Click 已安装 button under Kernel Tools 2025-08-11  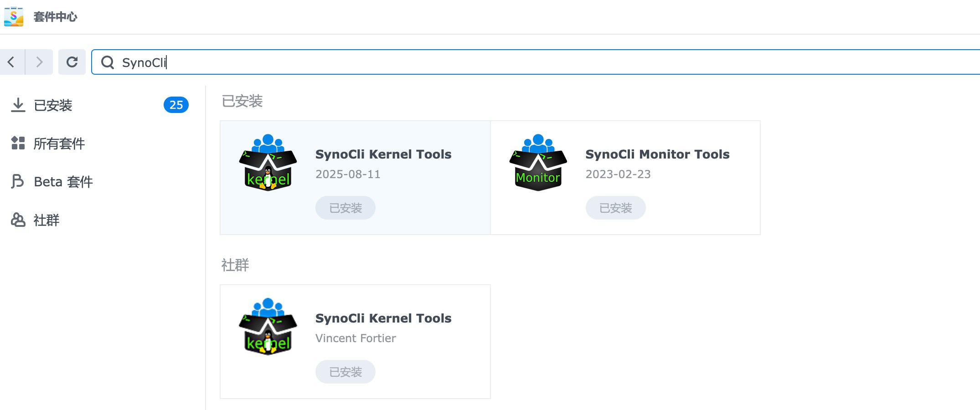click(x=346, y=208)
